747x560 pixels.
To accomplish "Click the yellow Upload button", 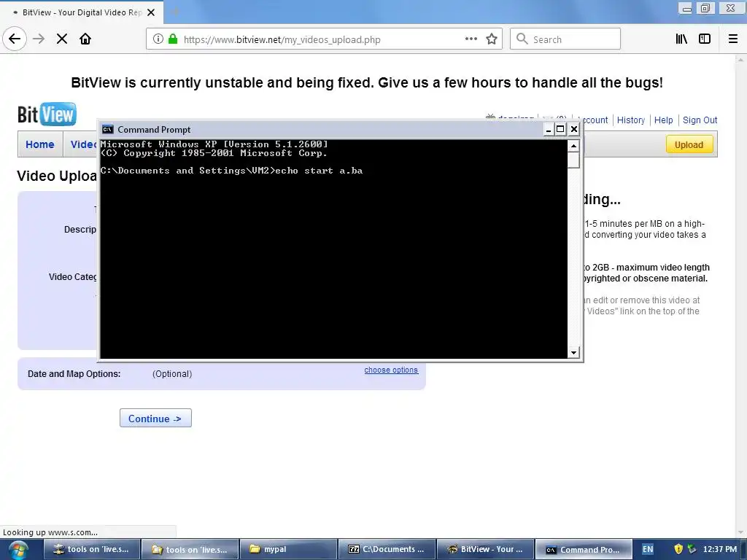I will point(689,145).
